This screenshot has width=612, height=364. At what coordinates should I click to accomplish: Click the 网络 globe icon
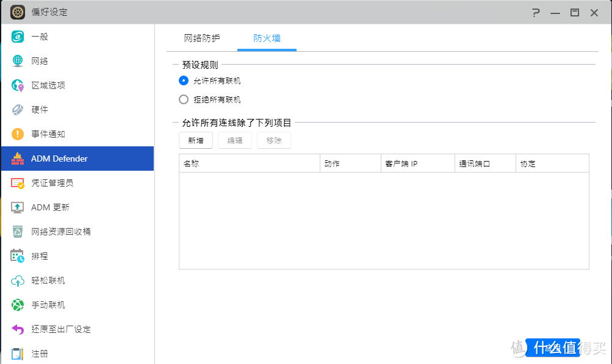[x=18, y=61]
